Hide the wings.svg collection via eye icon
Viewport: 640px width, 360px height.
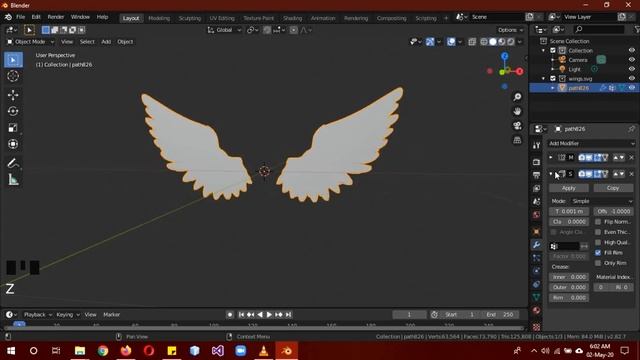coord(631,79)
